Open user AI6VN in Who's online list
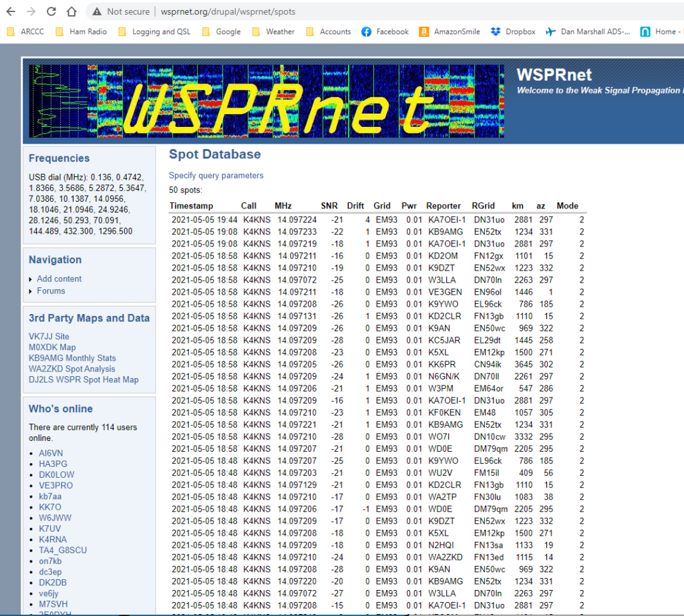Viewport: 684px width, 616px height. (x=50, y=453)
